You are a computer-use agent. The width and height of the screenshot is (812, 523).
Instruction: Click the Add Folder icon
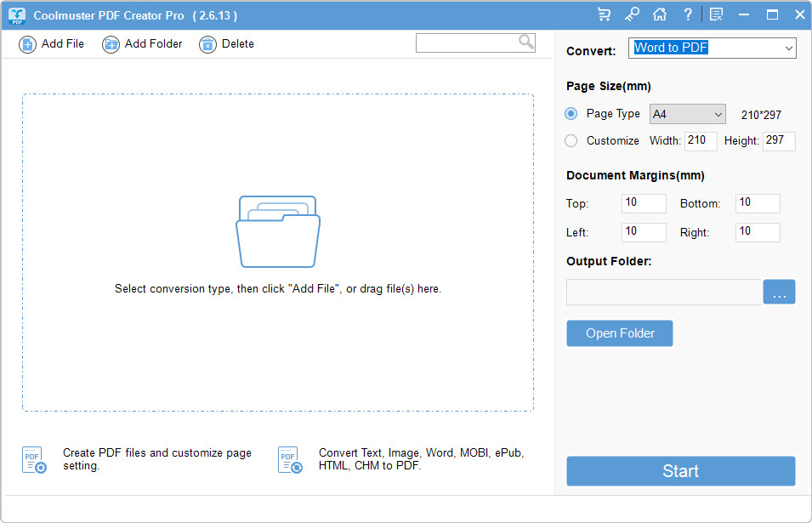(111, 44)
